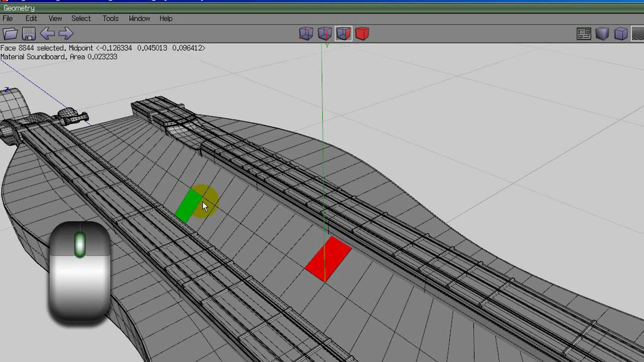This screenshot has width=644, height=362.
Task: Switch to vertex selection mode
Action: click(305, 34)
